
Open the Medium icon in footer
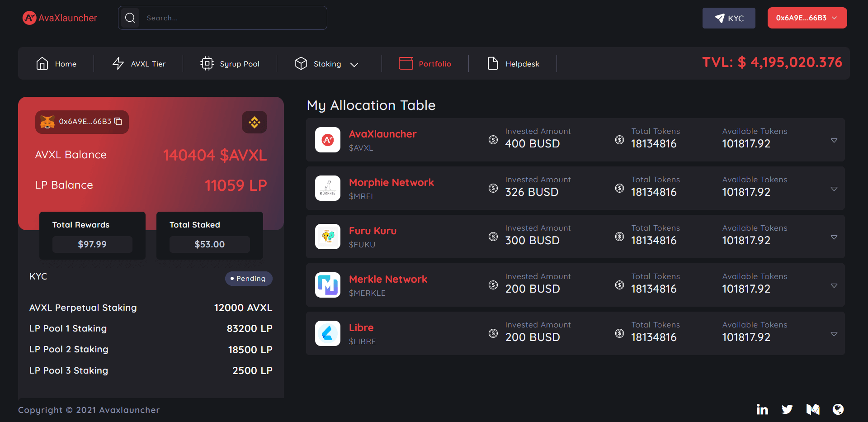coord(813,409)
